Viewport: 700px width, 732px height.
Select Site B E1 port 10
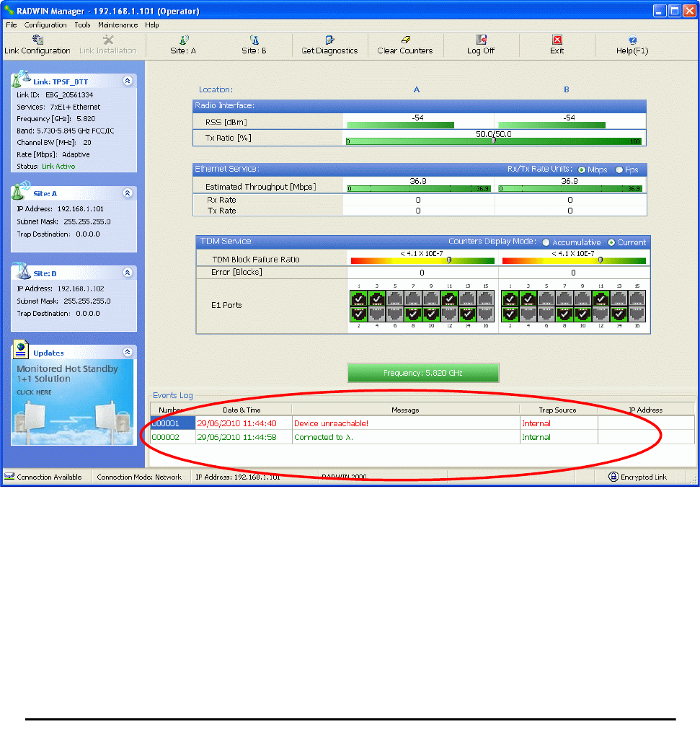[583, 314]
